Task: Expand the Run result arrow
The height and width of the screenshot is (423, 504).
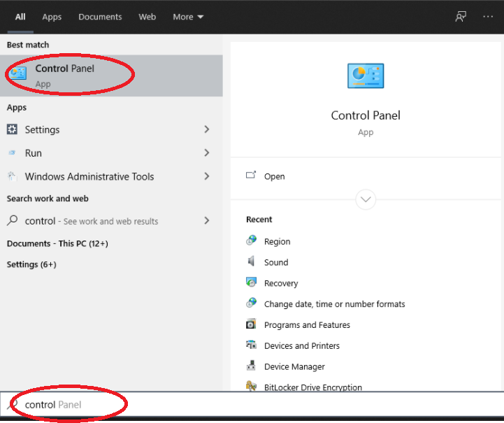Action: tap(207, 153)
